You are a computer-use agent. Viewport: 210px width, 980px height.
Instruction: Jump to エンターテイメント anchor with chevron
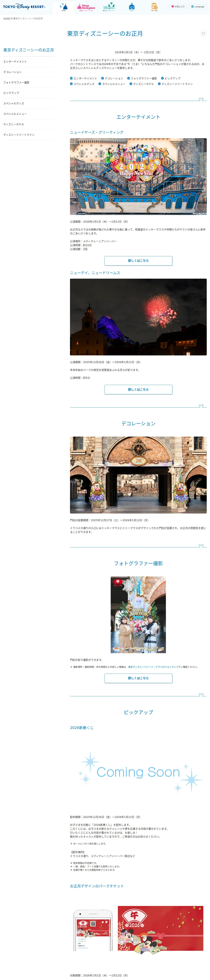tap(83, 78)
